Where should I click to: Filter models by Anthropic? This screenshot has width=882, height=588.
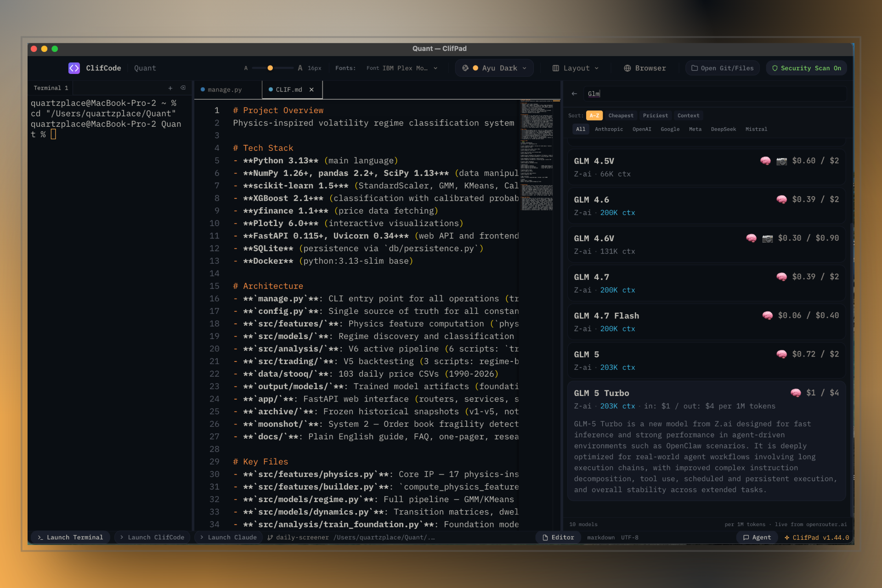click(x=609, y=129)
